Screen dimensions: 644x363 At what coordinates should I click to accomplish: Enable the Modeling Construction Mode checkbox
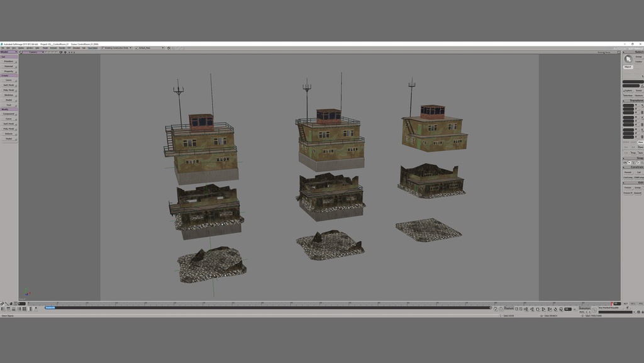pos(103,47)
